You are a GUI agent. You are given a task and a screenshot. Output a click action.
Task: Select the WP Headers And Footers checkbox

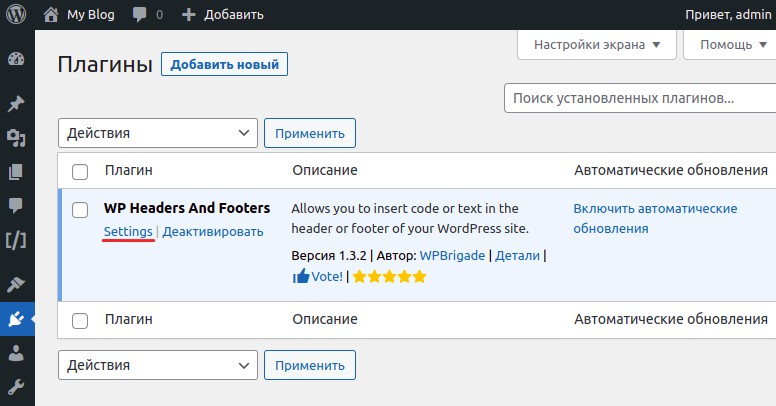coord(80,209)
